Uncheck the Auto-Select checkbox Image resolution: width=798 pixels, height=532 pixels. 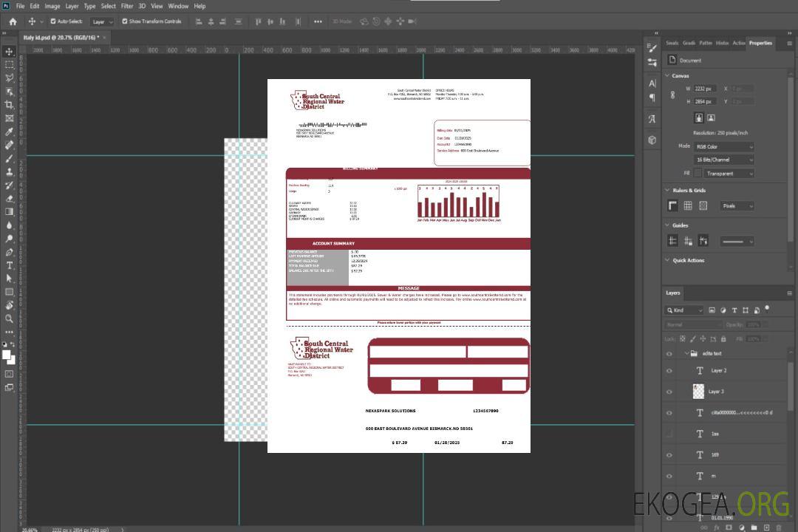(x=52, y=21)
